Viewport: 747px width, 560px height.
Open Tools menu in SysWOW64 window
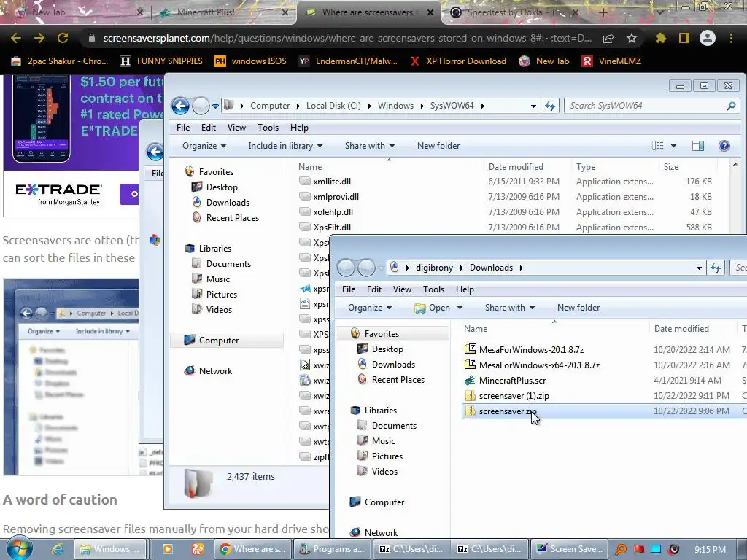click(268, 127)
